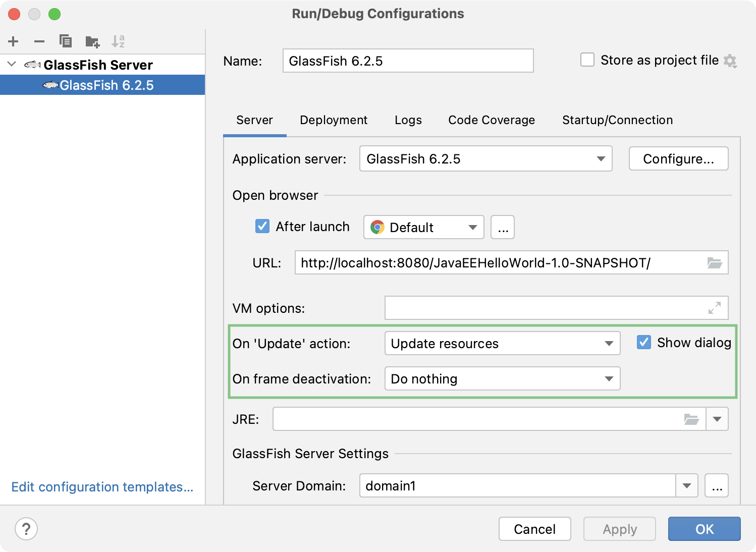Click the Server Domain ellipsis button
Screen dimensions: 756x552
point(717,486)
